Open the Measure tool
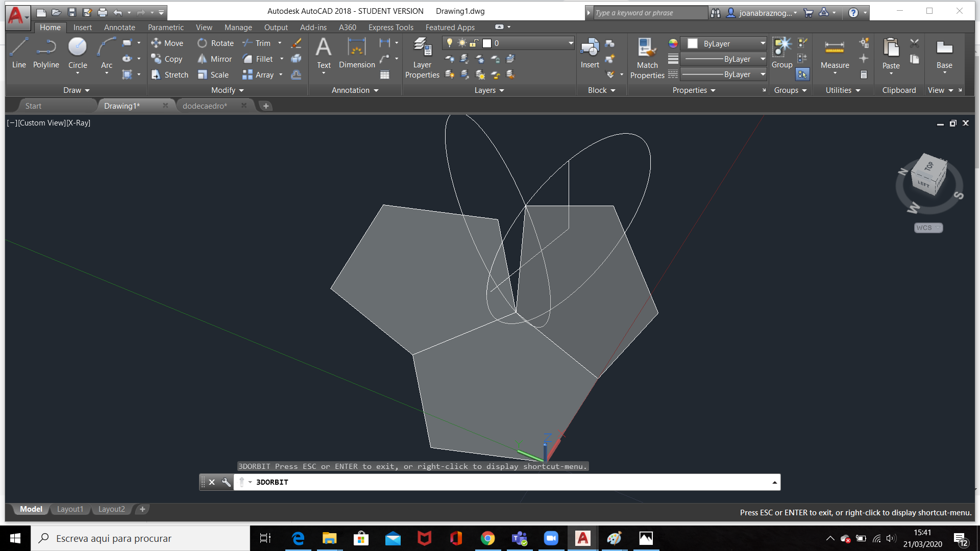The image size is (980, 551). point(835,54)
